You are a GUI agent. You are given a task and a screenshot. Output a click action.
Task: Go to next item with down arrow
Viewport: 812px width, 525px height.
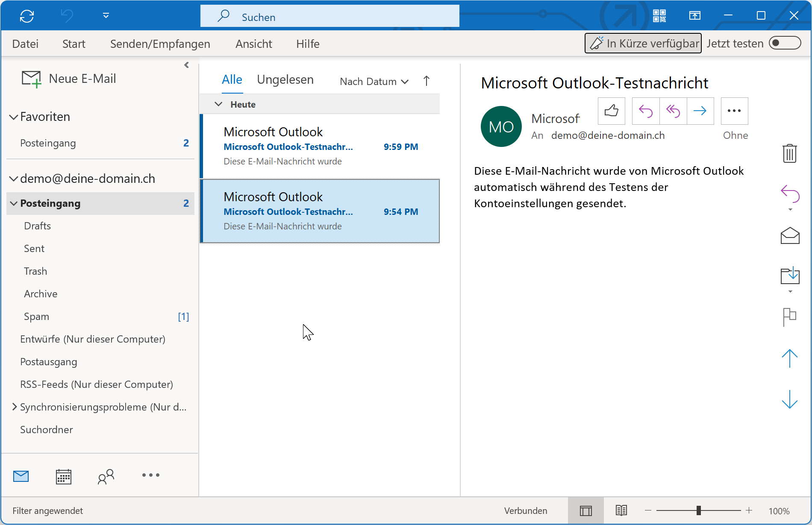tap(790, 399)
